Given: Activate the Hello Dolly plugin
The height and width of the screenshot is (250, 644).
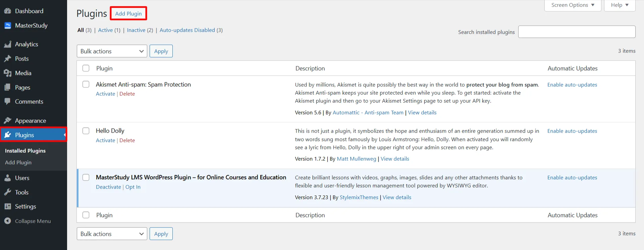Looking at the screenshot, I should pyautogui.click(x=105, y=140).
